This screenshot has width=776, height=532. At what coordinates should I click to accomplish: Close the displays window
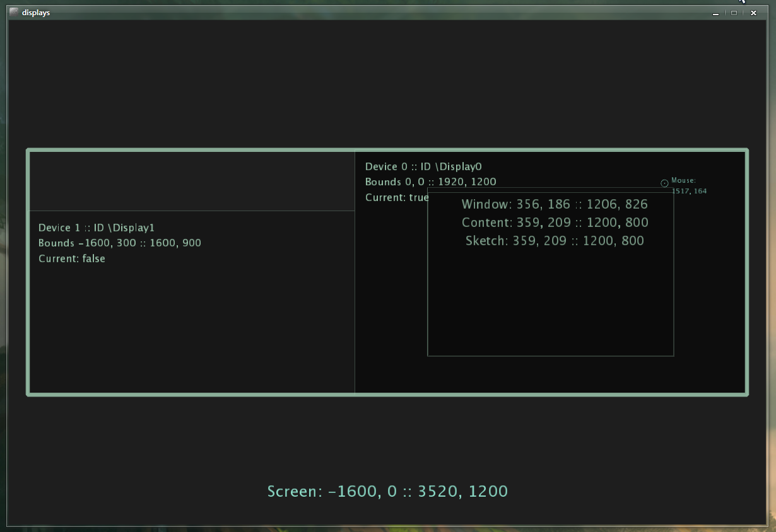[753, 13]
